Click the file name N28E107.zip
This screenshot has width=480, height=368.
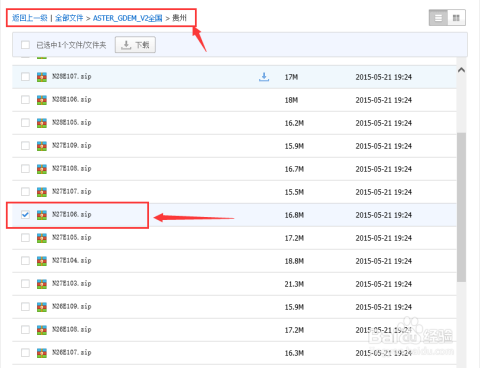[x=72, y=77]
